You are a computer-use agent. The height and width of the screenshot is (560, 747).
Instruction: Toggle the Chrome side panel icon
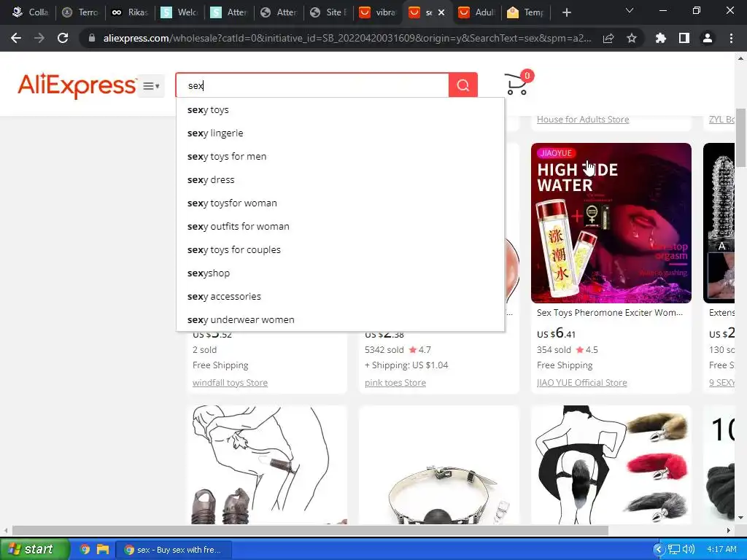point(684,38)
